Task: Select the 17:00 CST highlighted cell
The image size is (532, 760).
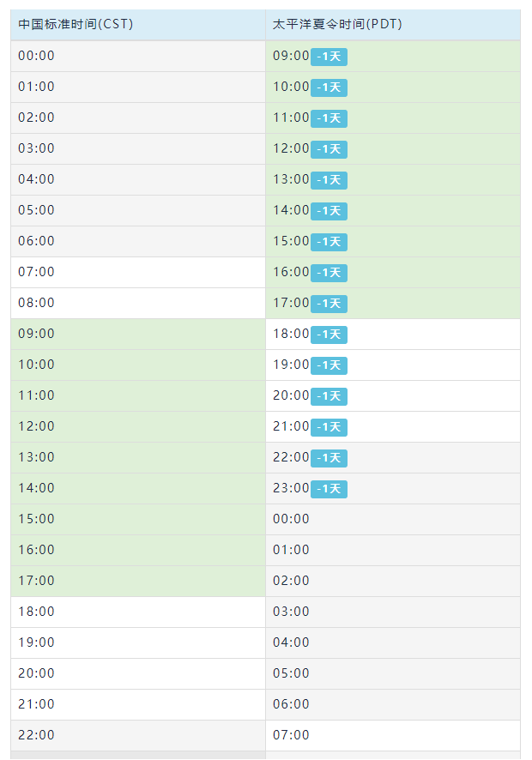Action: point(138,581)
